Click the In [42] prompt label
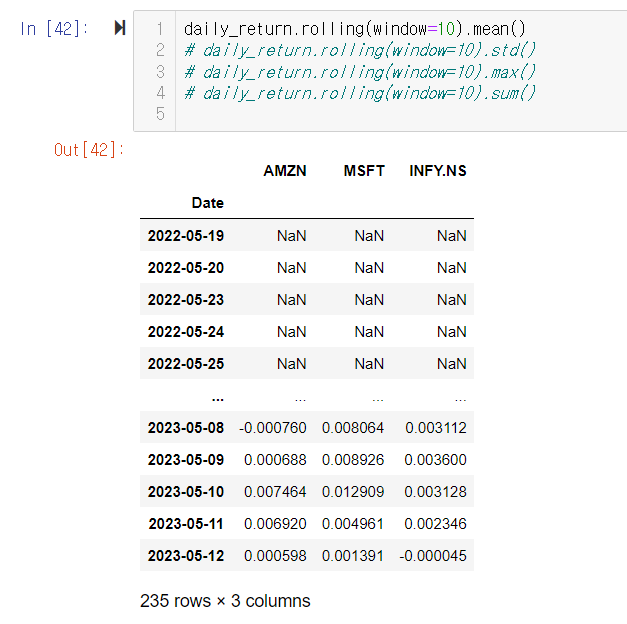This screenshot has width=627, height=624. click(x=54, y=29)
